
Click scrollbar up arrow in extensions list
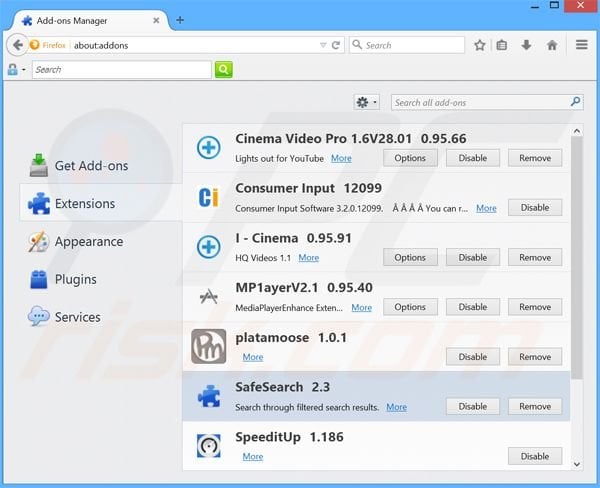(x=577, y=131)
